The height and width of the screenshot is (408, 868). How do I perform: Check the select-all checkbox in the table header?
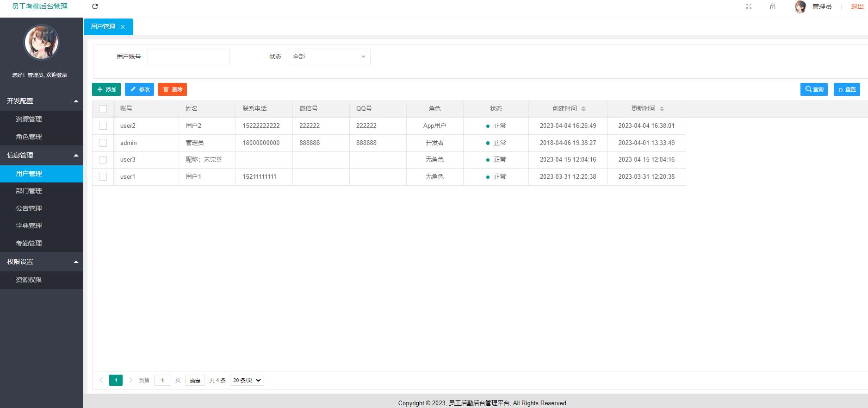[x=103, y=109]
